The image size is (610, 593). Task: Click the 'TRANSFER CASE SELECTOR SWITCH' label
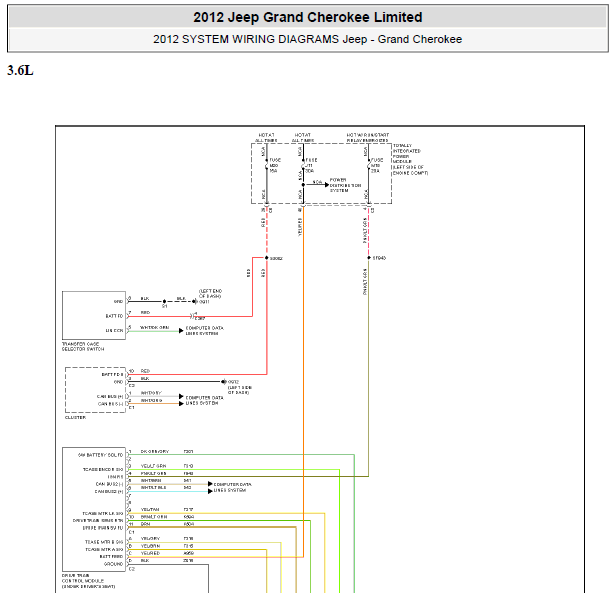pyautogui.click(x=83, y=346)
